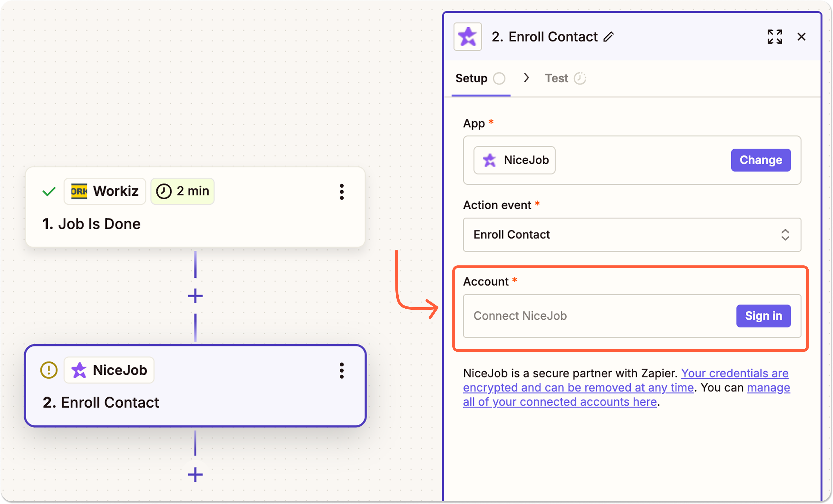Close the Enroll Contact panel
The width and height of the screenshot is (833, 504).
coord(801,36)
